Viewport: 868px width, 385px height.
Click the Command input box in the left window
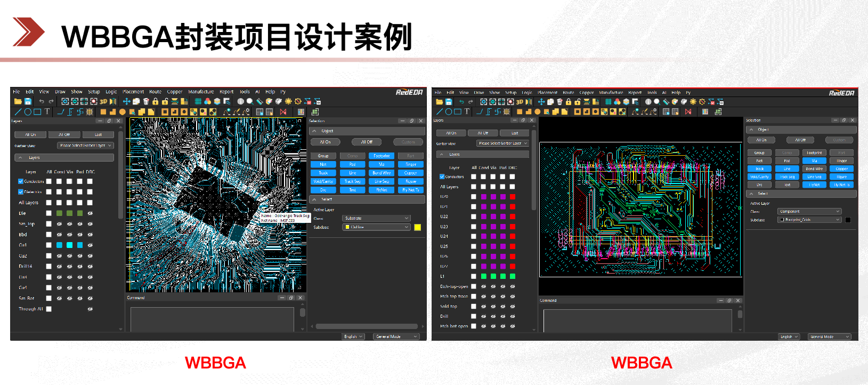click(x=212, y=319)
